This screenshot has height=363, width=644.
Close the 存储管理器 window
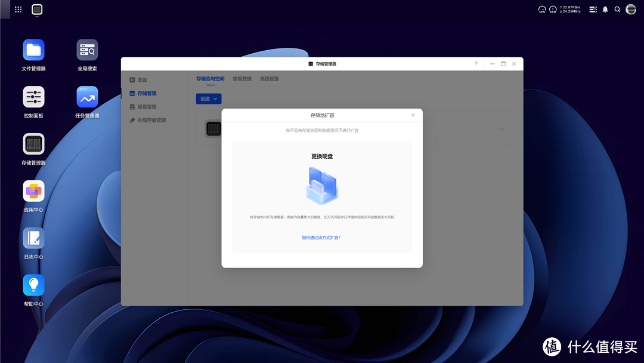(514, 64)
